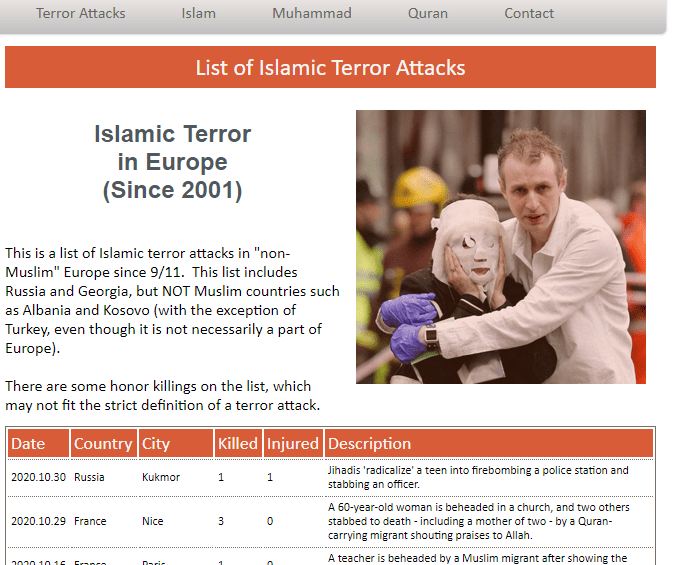Select the Injured column header

tap(292, 444)
